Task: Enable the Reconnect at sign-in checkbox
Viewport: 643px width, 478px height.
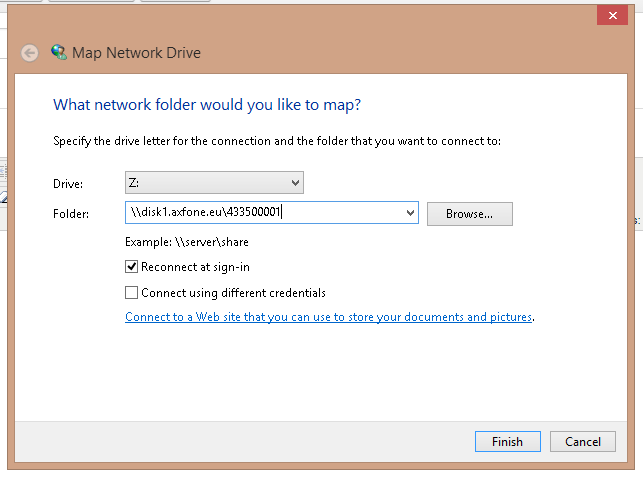Action: [131, 267]
